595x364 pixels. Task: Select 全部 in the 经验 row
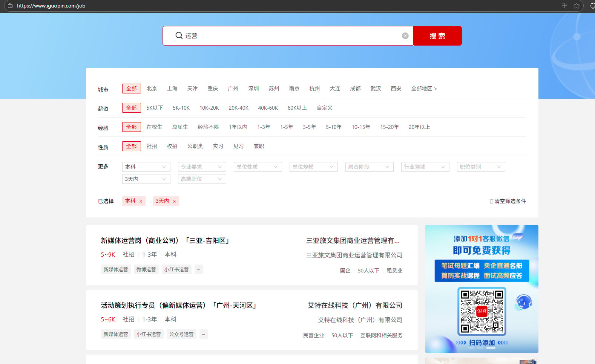pos(132,127)
